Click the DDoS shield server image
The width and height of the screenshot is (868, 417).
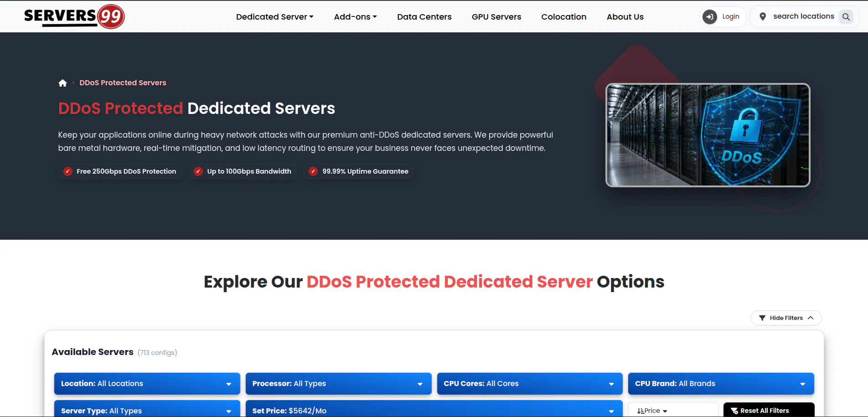708,135
